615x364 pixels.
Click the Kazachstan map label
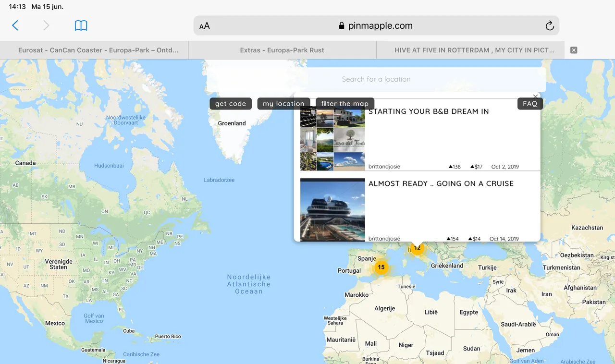[x=587, y=228]
